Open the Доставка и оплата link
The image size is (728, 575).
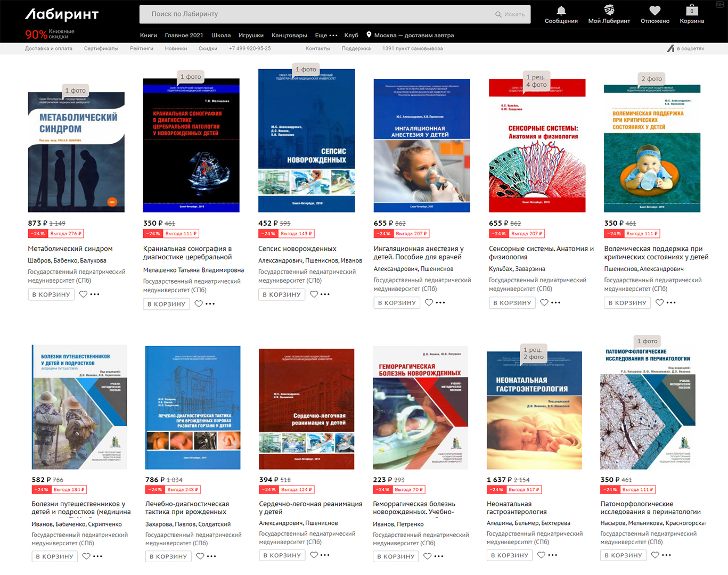[x=48, y=48]
